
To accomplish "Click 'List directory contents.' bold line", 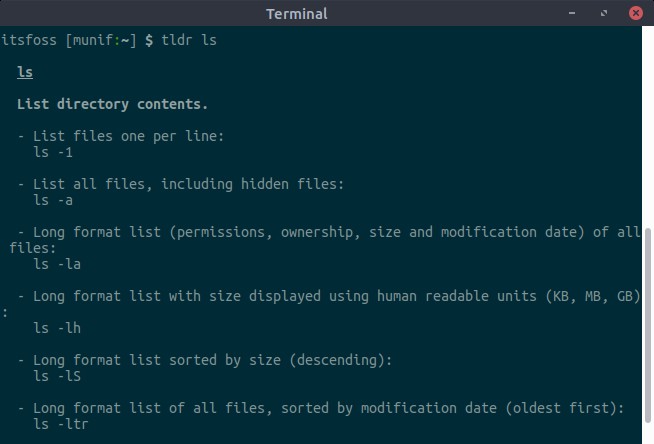I will [112, 104].
